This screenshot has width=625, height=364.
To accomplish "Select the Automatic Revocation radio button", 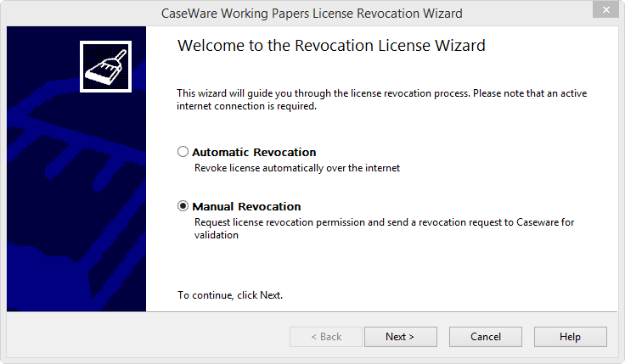I will pos(183,152).
